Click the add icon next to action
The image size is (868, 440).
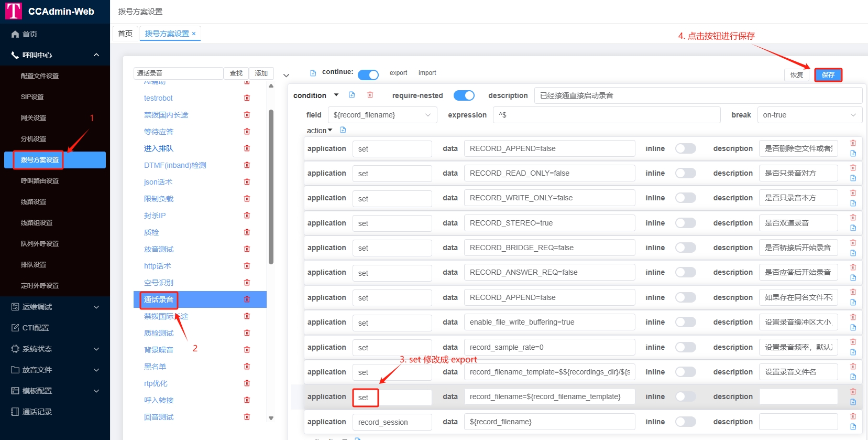(x=343, y=130)
